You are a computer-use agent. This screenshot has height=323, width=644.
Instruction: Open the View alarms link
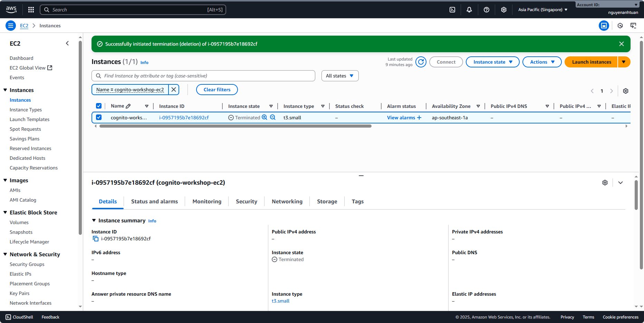coord(401,118)
